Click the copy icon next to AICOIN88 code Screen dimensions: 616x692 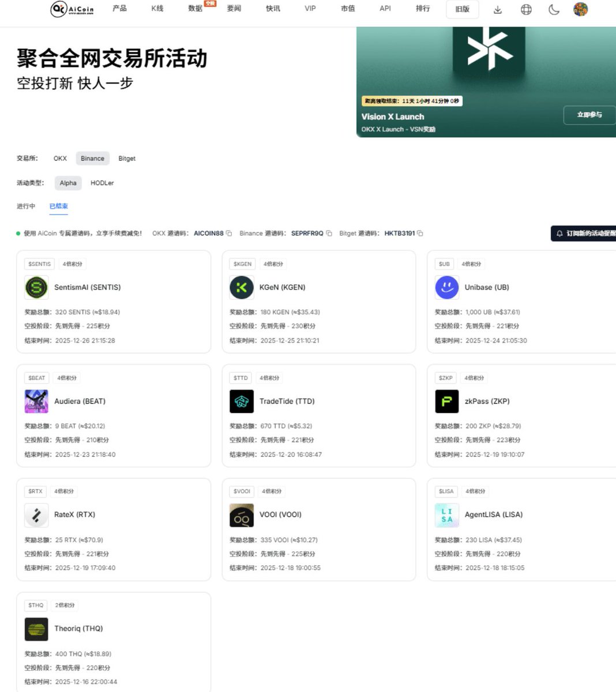click(229, 233)
